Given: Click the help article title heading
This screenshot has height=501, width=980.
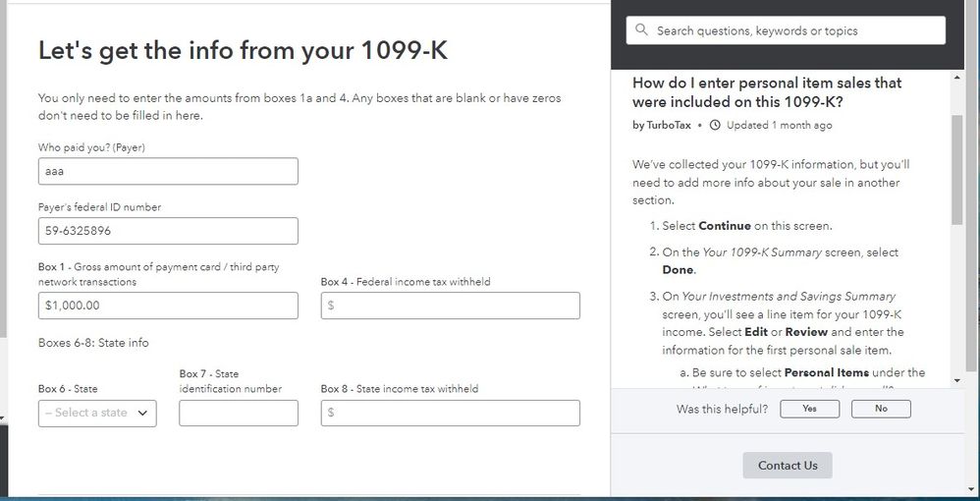Looking at the screenshot, I should (x=767, y=92).
